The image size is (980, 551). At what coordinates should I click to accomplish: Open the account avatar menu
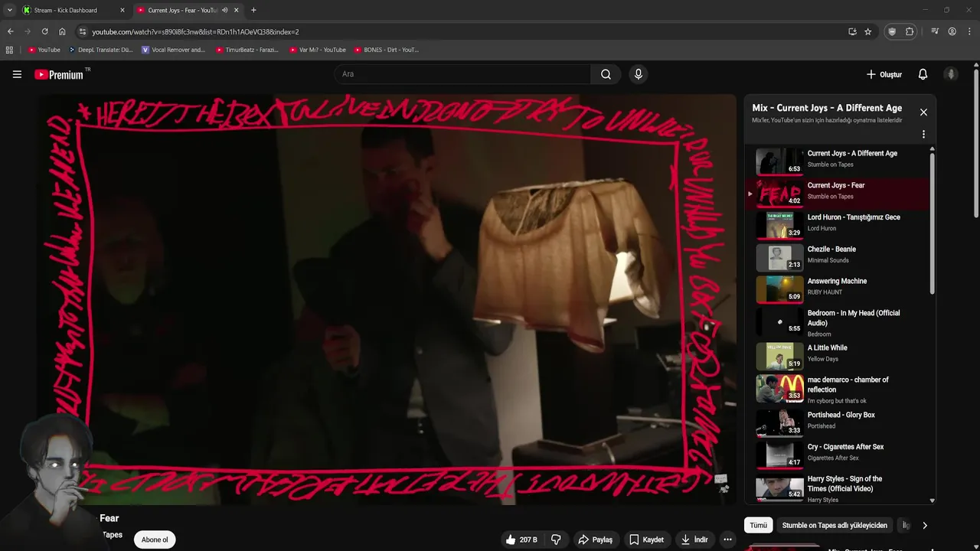(x=951, y=74)
